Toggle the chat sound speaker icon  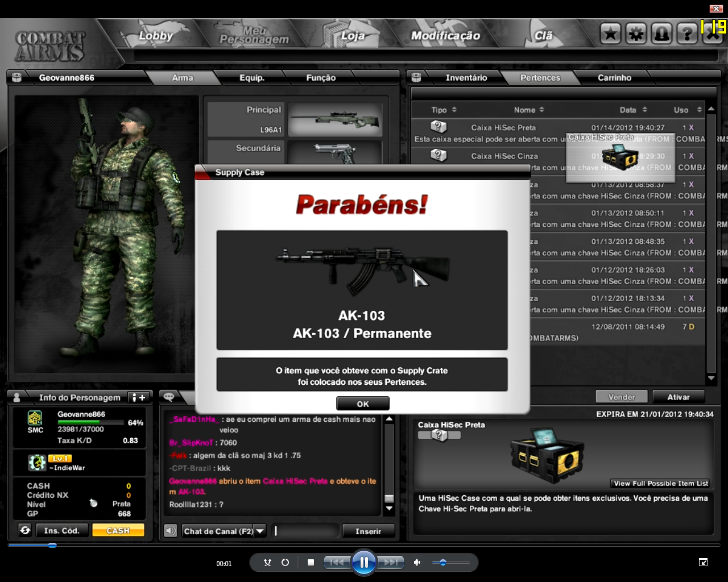tap(170, 531)
